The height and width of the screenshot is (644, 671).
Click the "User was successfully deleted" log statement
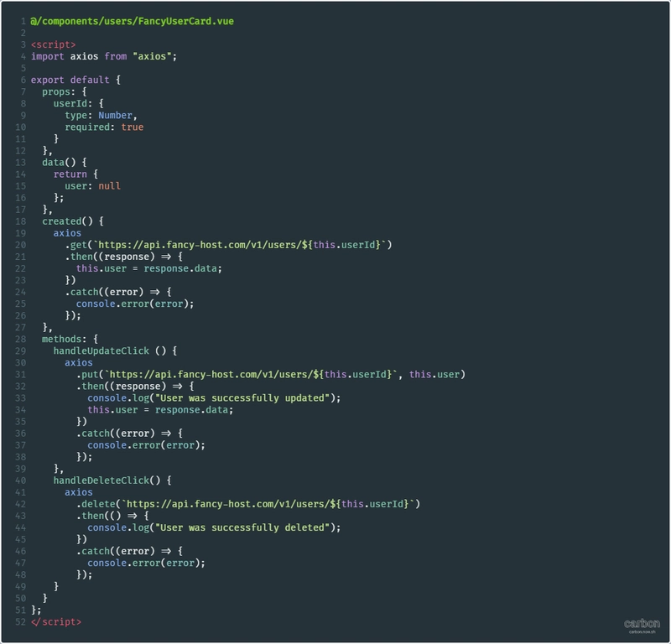pos(214,527)
